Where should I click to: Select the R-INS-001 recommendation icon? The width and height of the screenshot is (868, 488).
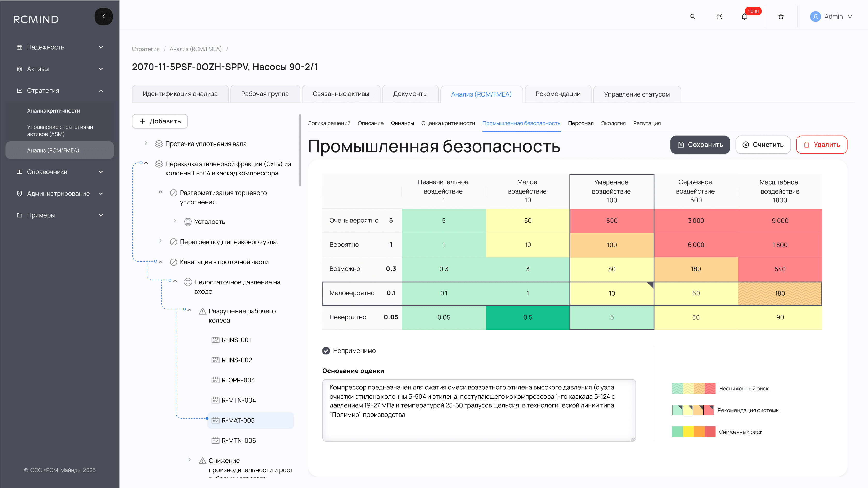pos(215,340)
